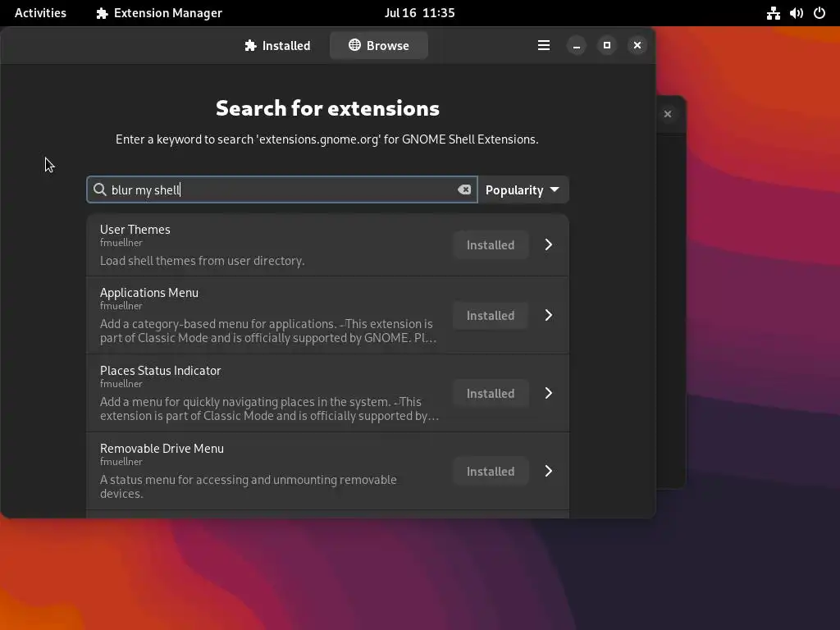Image resolution: width=840 pixels, height=630 pixels.
Task: Expand details for Places Status Indicator
Action: click(x=549, y=393)
